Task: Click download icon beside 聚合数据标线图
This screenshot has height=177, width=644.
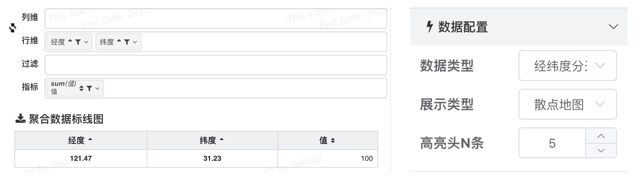Action: (x=20, y=118)
